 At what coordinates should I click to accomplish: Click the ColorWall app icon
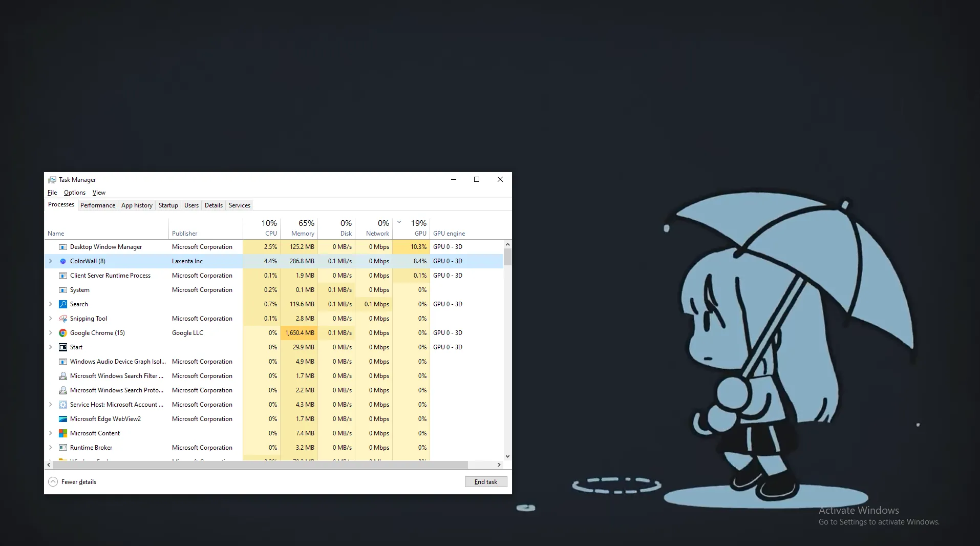(x=63, y=261)
